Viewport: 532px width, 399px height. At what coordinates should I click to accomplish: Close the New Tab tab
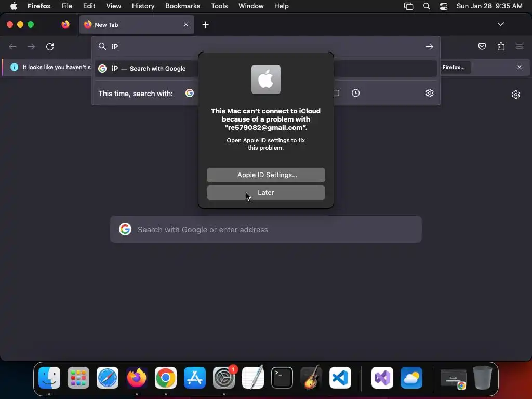[x=186, y=24]
